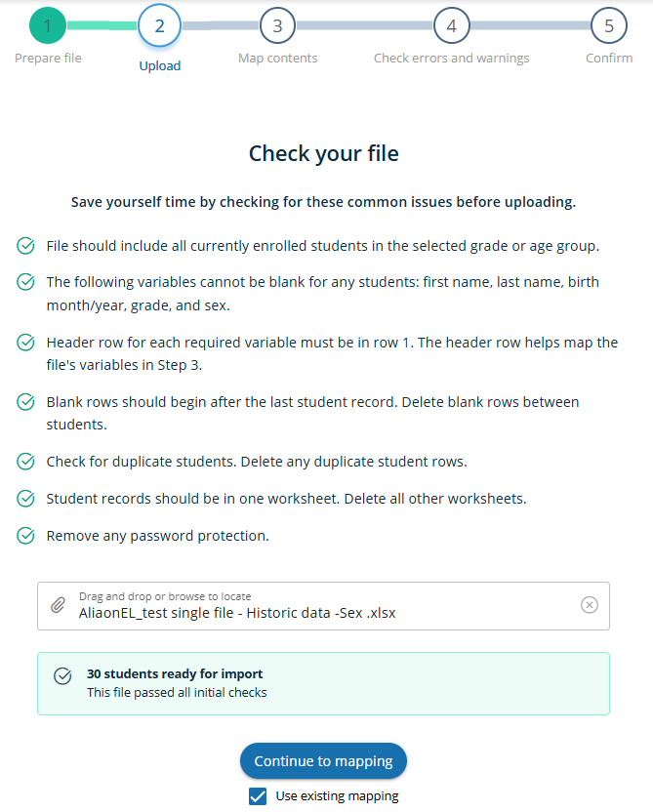Clear the uploaded file with the X icon

click(x=590, y=605)
